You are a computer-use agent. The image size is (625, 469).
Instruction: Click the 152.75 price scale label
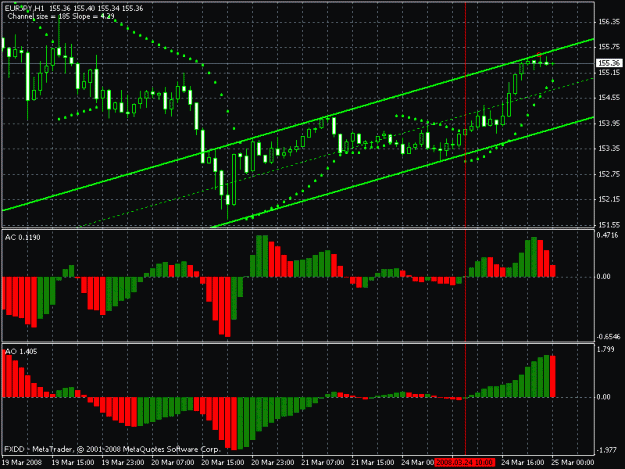tap(609, 174)
